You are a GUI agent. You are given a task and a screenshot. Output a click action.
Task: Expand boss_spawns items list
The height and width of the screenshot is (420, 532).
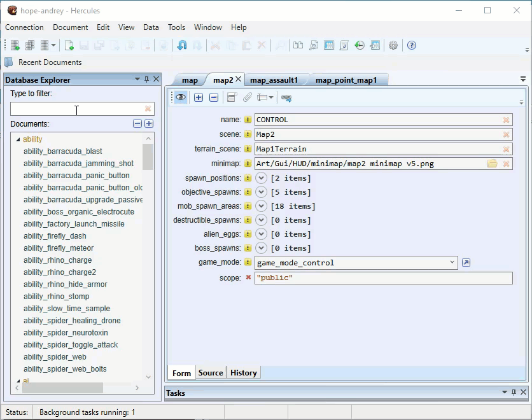click(261, 248)
